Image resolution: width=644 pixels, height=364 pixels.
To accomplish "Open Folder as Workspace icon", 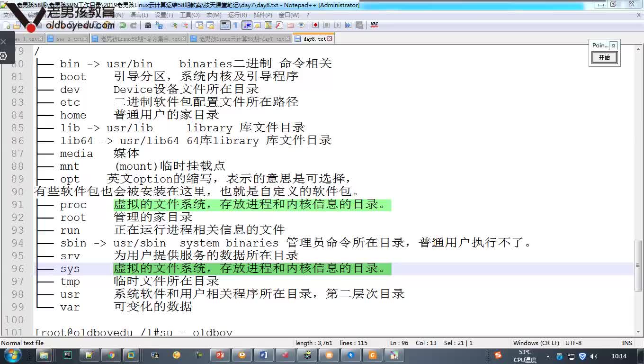I will click(x=290, y=25).
